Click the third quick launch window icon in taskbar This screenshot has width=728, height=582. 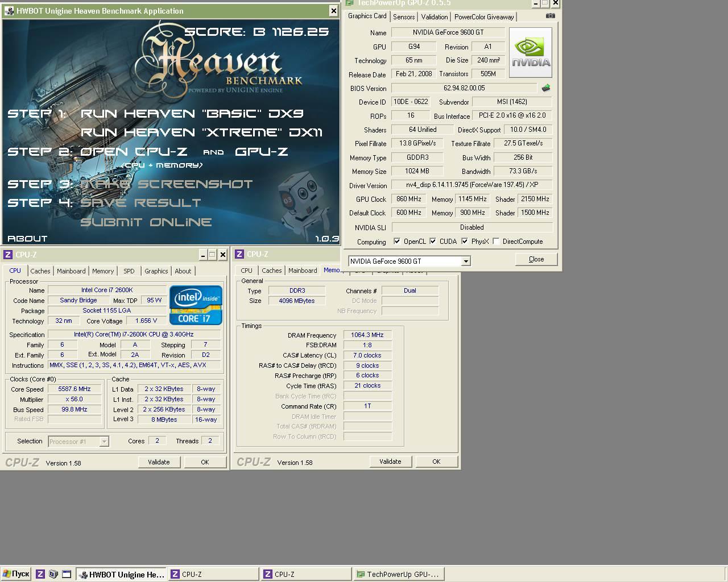pyautogui.click(x=67, y=574)
